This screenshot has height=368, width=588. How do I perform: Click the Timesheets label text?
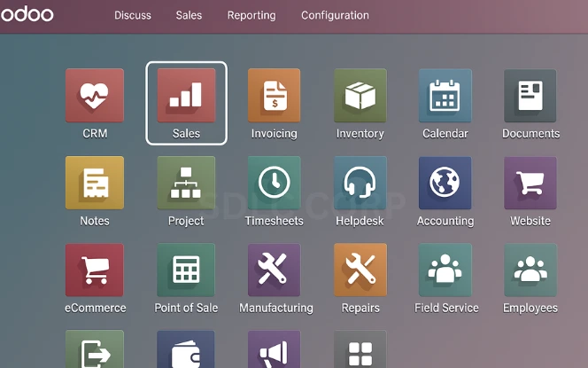coord(275,221)
